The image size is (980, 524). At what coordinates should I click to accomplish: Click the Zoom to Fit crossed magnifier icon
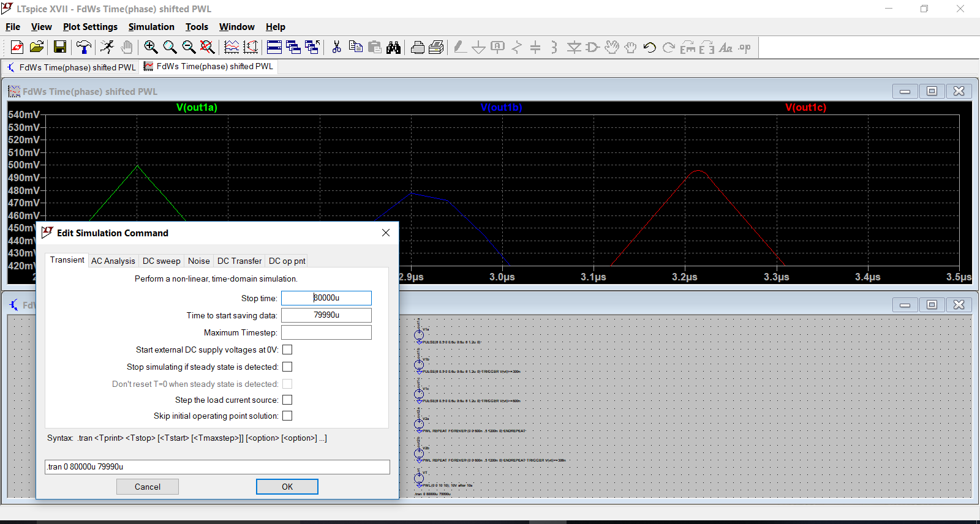click(208, 47)
